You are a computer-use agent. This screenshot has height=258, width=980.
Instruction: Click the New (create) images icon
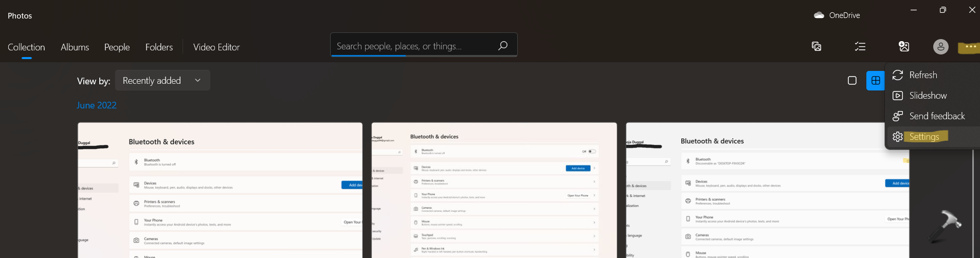point(816,47)
